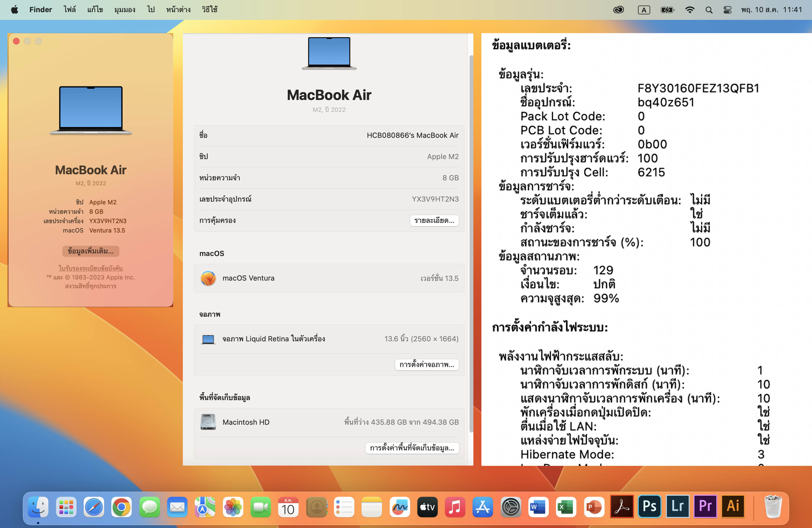Open Freeform app in the Dock
Viewport: 812px width, 528px height.
(400, 507)
